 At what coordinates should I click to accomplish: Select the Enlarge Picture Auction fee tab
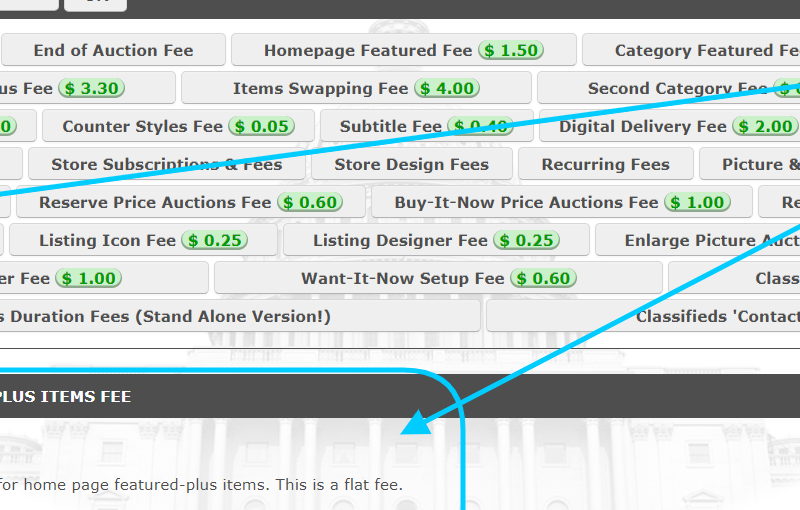(697, 240)
